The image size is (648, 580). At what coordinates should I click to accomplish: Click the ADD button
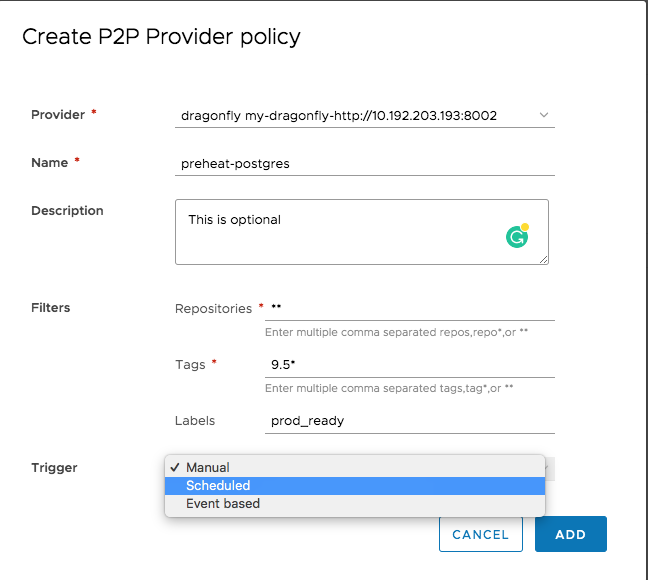(x=570, y=534)
